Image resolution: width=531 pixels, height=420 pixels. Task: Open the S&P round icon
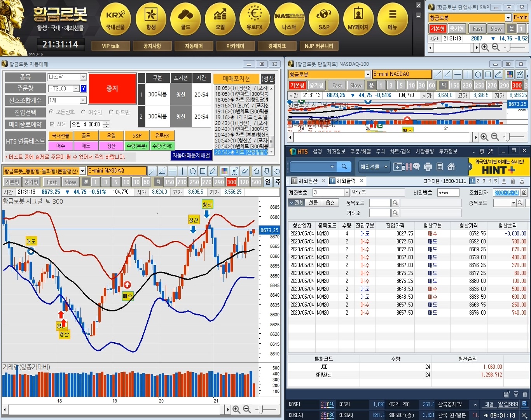[x=324, y=19]
